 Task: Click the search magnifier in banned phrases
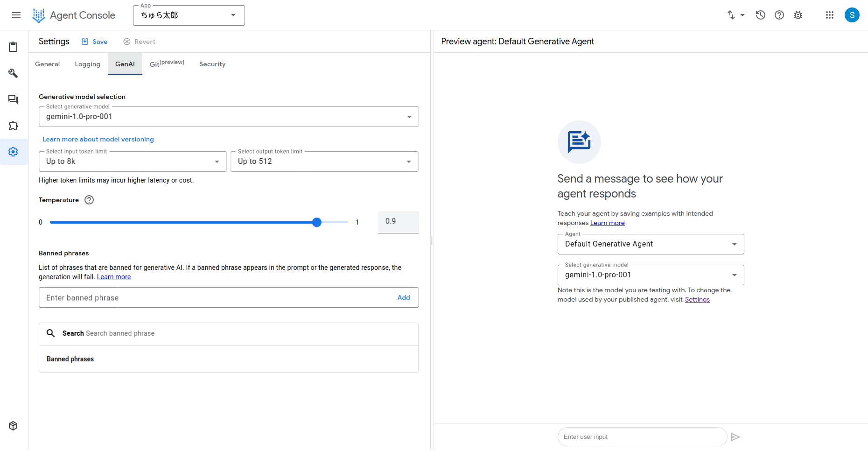point(51,333)
